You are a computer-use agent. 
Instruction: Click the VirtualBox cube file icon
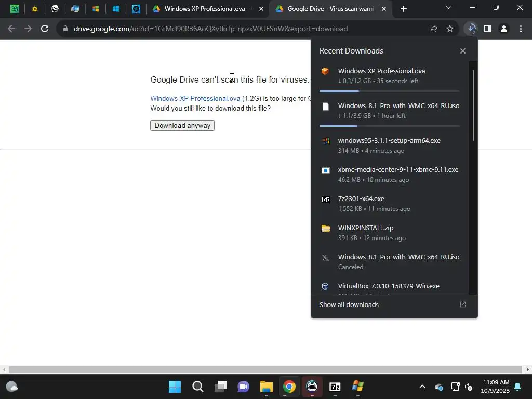[x=325, y=286]
